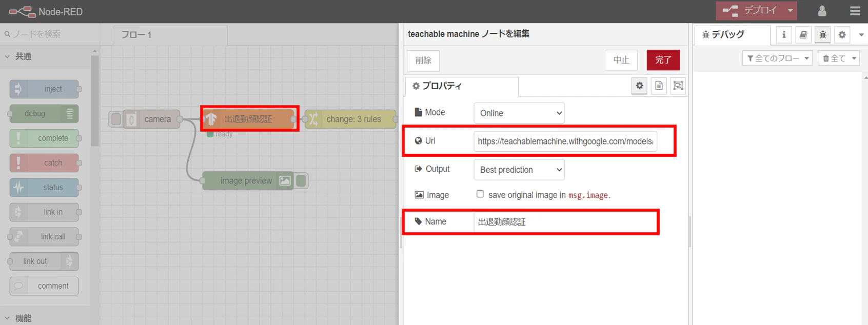Toggle the image preview node button
The width and height of the screenshot is (868, 325).
click(x=302, y=180)
